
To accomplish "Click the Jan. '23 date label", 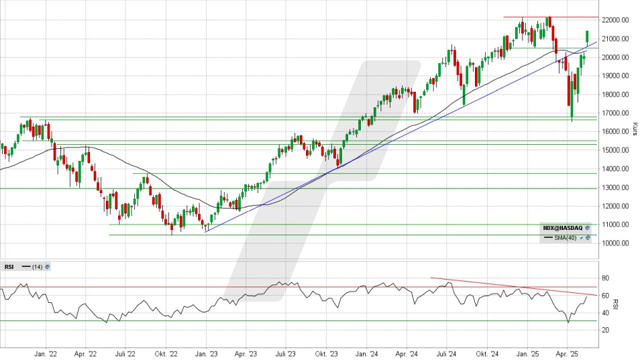I will click(x=206, y=354).
